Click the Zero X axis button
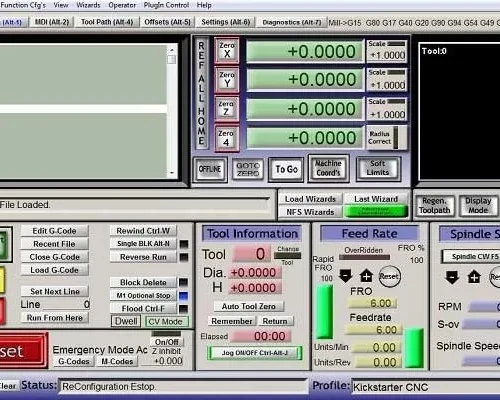The height and width of the screenshot is (400, 500). (227, 50)
